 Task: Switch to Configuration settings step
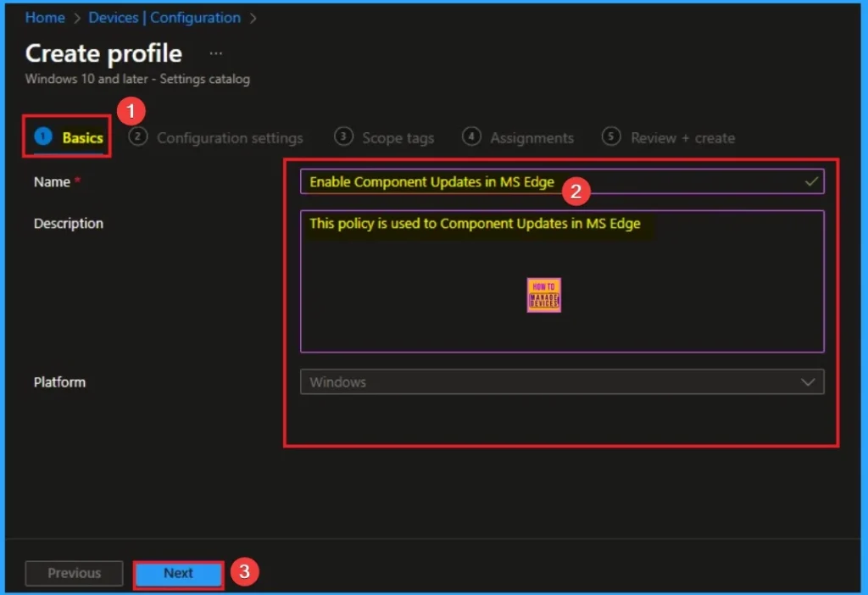tap(216, 137)
